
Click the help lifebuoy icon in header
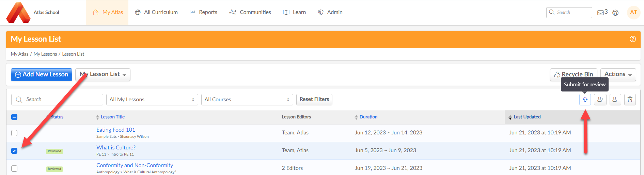pyautogui.click(x=615, y=13)
